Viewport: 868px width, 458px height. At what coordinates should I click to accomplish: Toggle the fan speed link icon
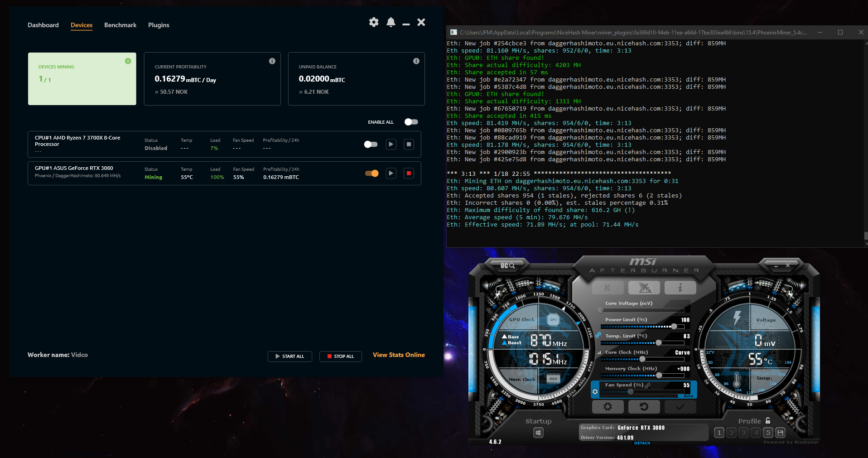(648, 386)
